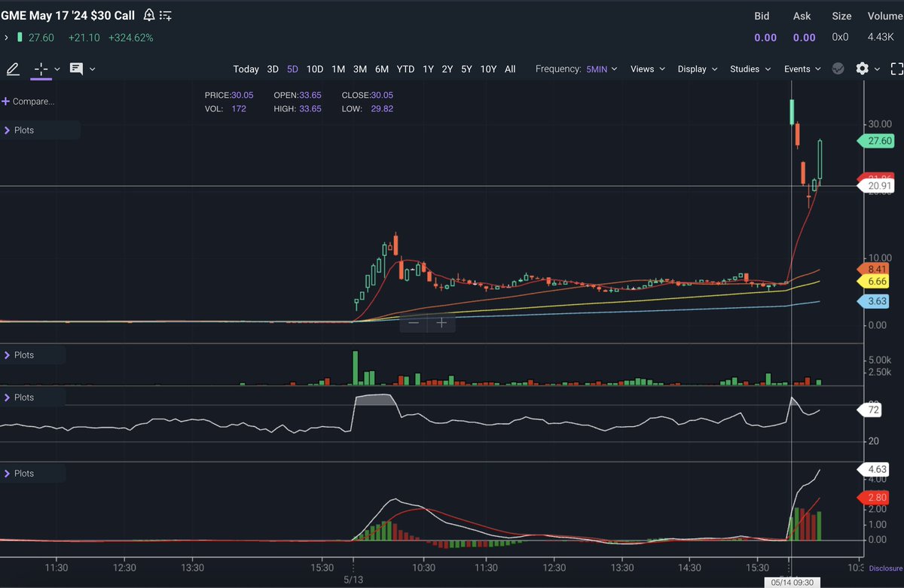Select the 10Y timeframe
This screenshot has height=588, width=904.
(x=488, y=69)
